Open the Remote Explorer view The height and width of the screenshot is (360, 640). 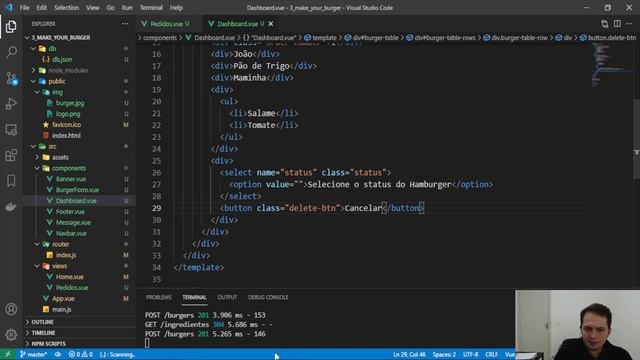click(x=11, y=129)
